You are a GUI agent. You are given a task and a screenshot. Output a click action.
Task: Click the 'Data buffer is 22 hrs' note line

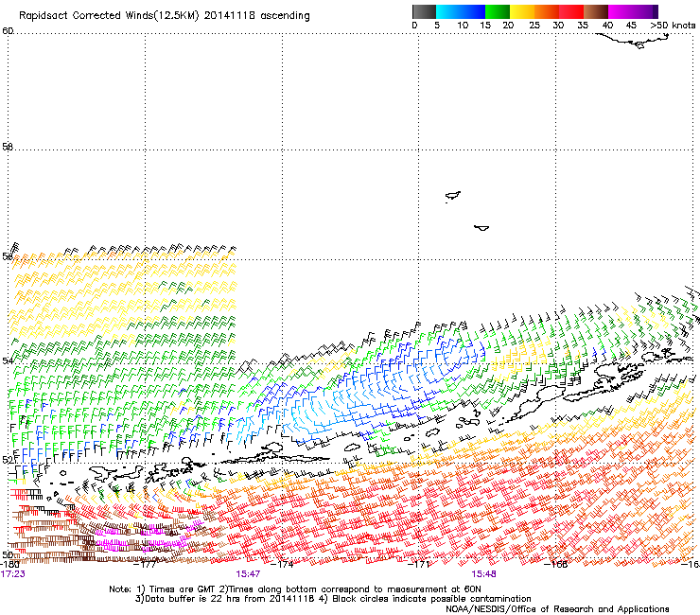click(333, 599)
